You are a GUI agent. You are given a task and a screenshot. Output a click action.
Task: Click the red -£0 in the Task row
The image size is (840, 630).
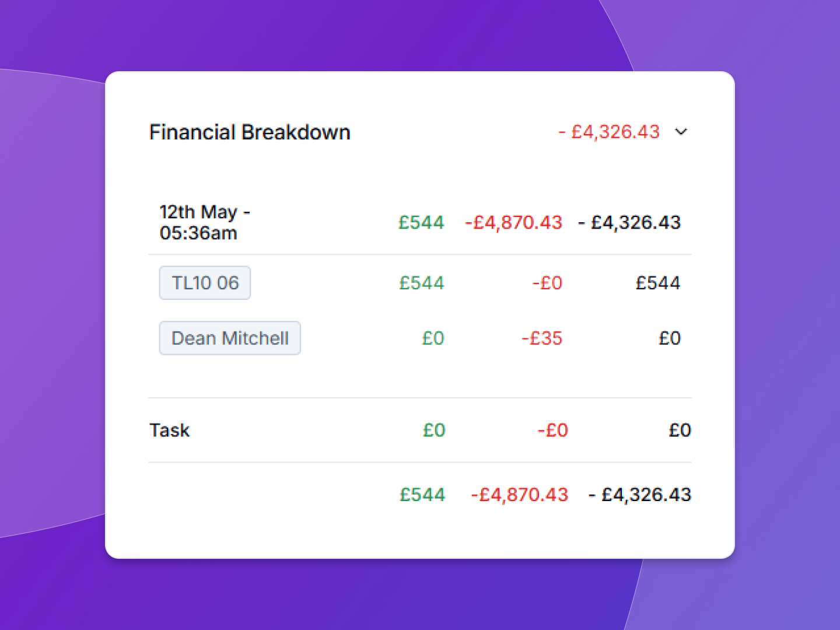click(552, 430)
